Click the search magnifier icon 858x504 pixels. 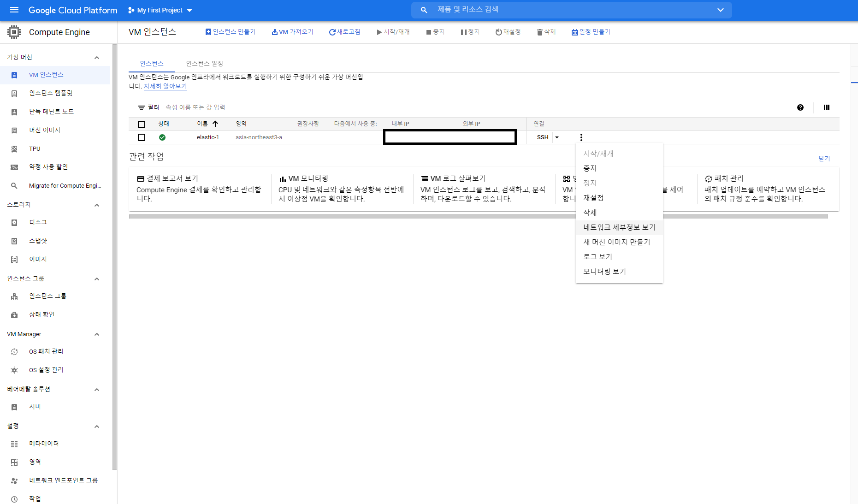(x=424, y=10)
